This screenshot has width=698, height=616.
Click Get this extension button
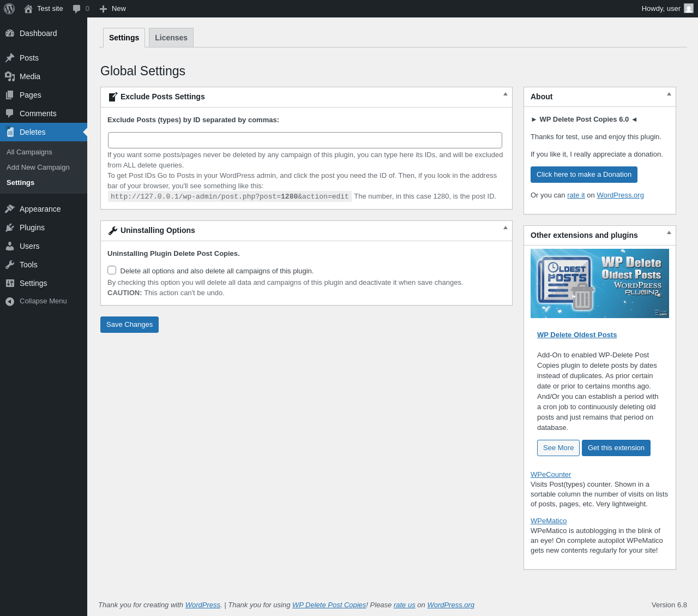point(616,448)
